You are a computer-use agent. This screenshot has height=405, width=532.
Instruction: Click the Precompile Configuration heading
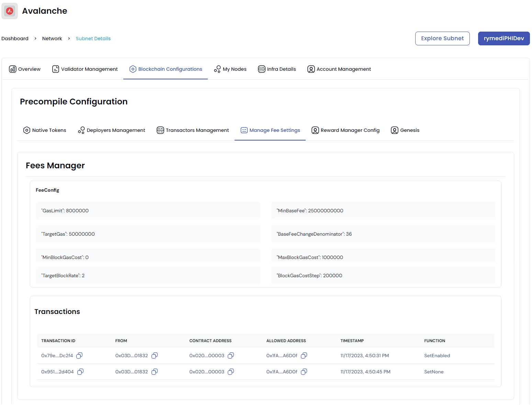pos(74,102)
